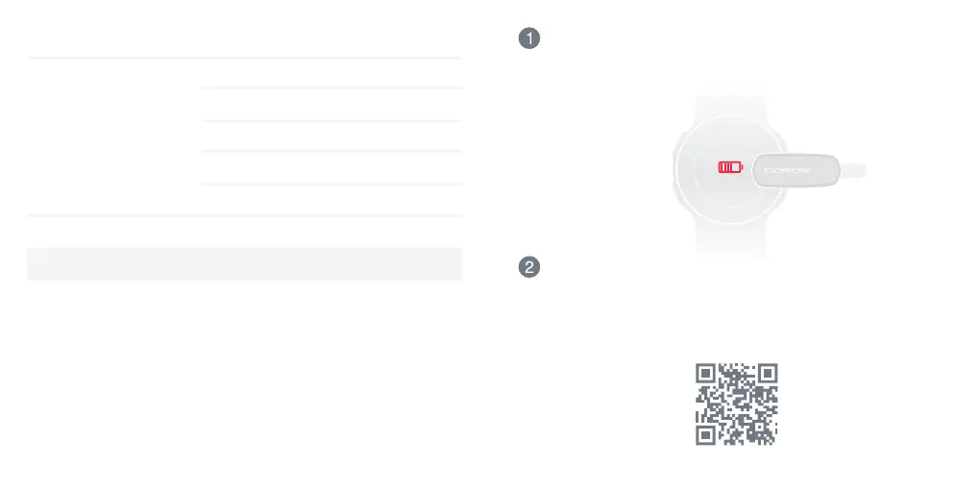The width and height of the screenshot is (980, 490).
Task: Click the third empty right-column table row
Action: coord(331,135)
